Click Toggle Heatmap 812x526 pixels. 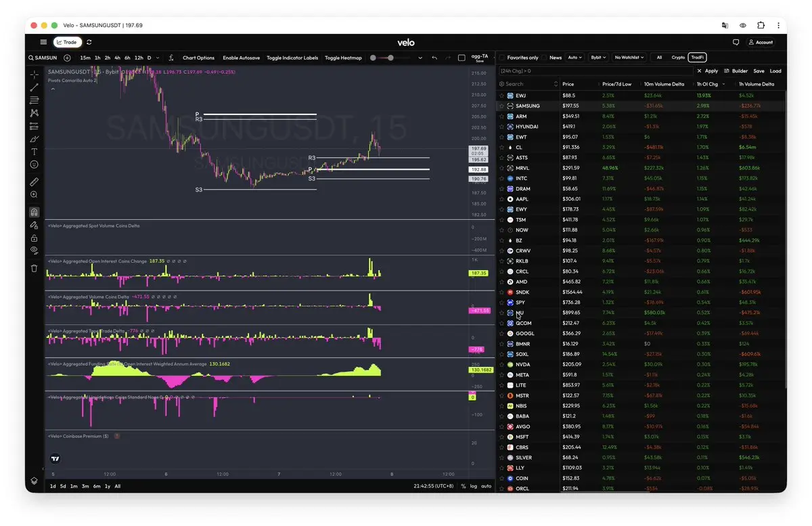click(343, 58)
